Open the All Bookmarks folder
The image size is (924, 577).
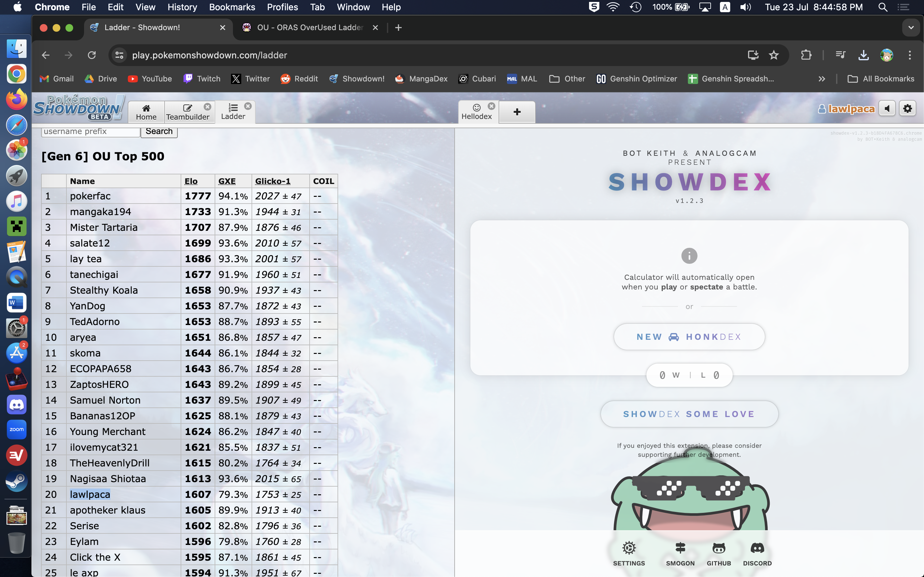(x=881, y=79)
